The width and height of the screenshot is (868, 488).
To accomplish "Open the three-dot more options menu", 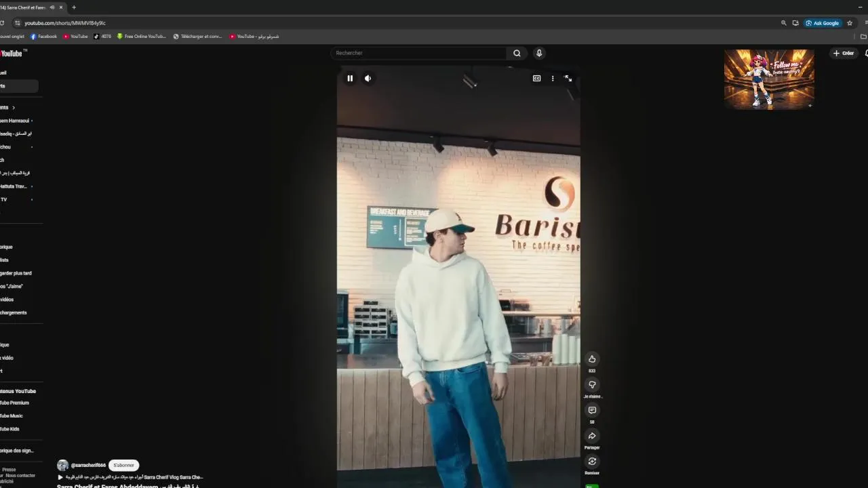I will (553, 79).
